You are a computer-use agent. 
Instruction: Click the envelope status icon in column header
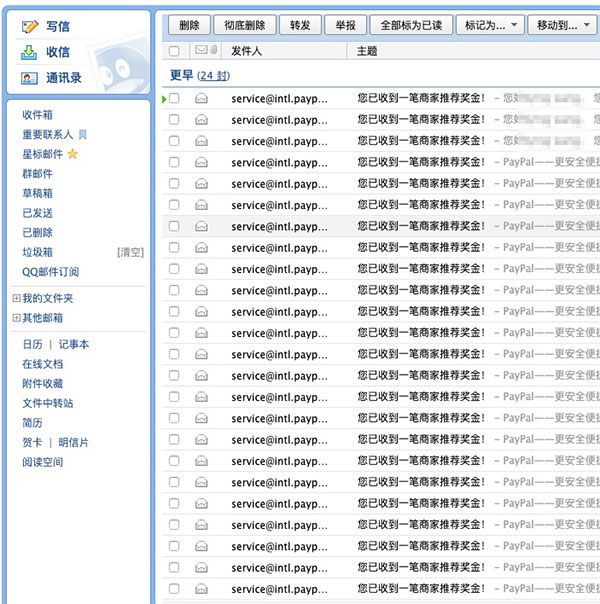coord(201,50)
